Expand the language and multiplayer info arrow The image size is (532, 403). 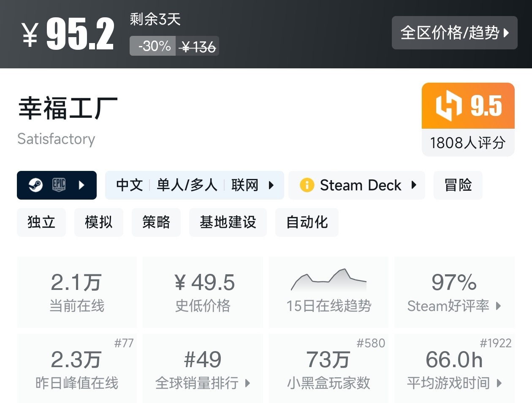(271, 185)
